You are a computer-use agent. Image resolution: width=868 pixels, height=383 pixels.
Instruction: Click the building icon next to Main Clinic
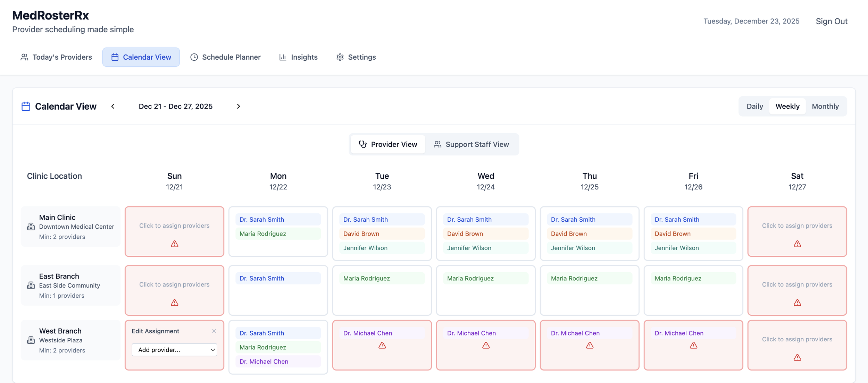(x=31, y=227)
